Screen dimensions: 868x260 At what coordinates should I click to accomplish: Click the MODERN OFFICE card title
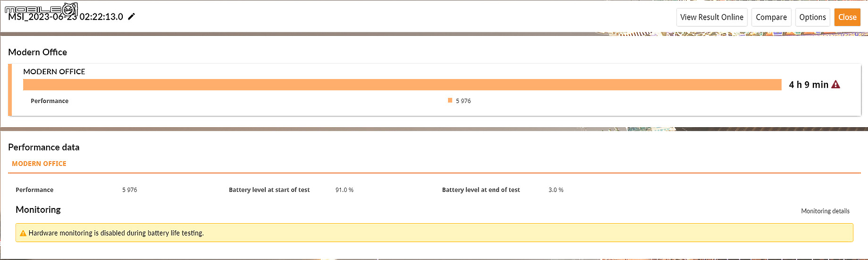coord(54,71)
